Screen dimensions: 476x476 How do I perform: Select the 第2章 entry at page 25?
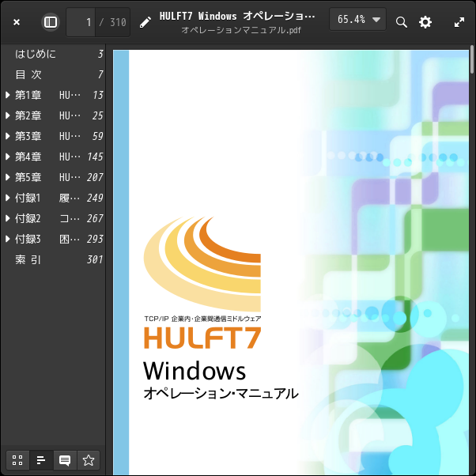pyautogui.click(x=59, y=115)
